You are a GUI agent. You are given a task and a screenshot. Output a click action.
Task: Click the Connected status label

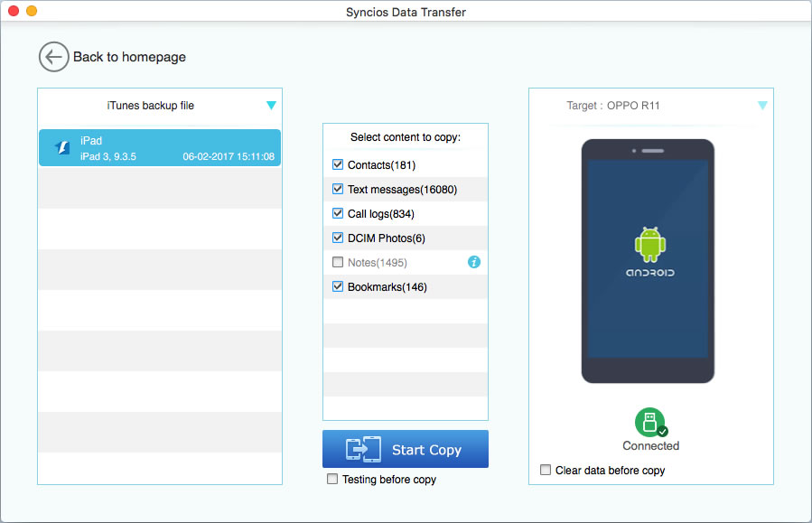(x=651, y=446)
